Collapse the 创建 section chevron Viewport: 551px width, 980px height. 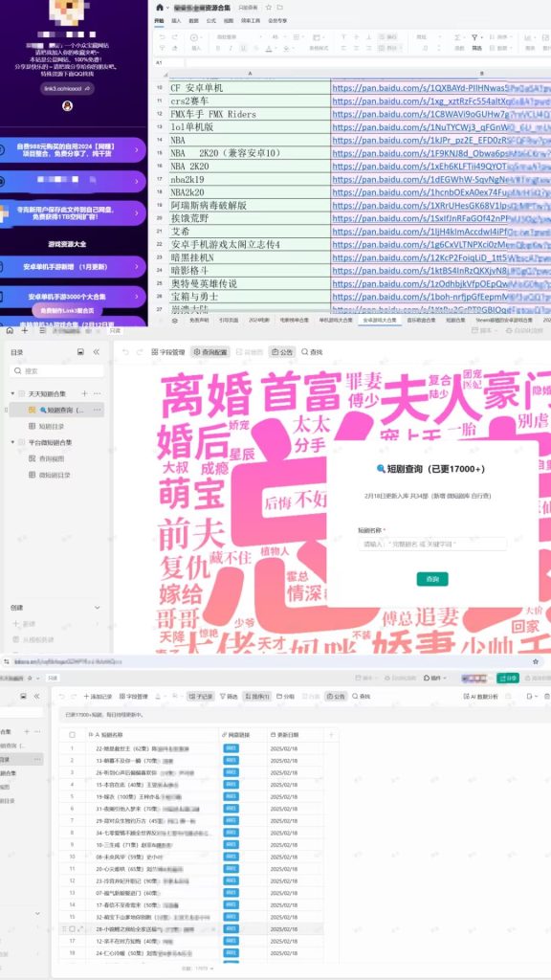tap(97, 607)
